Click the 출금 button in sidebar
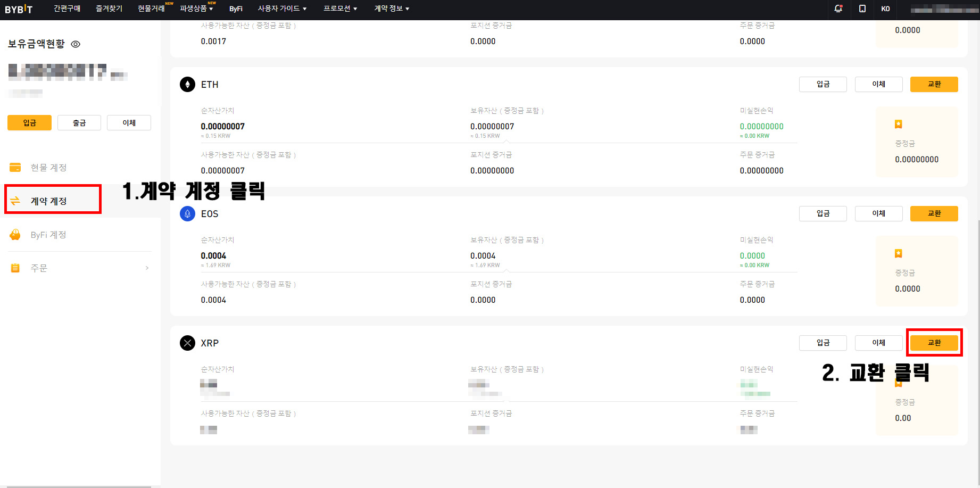The image size is (980, 488). point(79,123)
